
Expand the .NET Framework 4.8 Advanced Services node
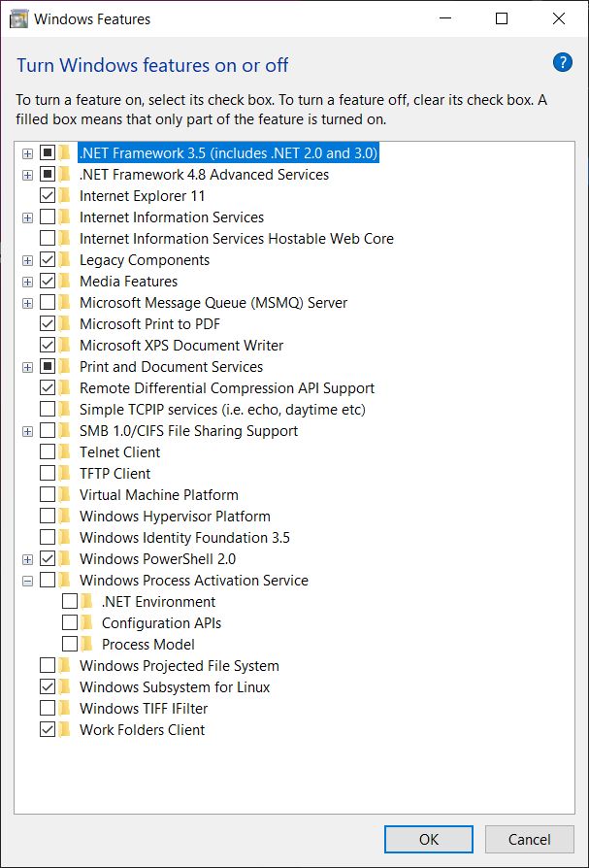27,176
